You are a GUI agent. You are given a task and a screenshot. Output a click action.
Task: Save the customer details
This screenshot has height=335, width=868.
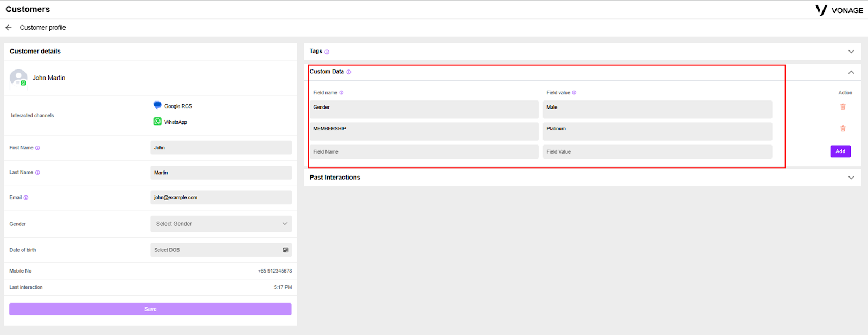pos(150,309)
